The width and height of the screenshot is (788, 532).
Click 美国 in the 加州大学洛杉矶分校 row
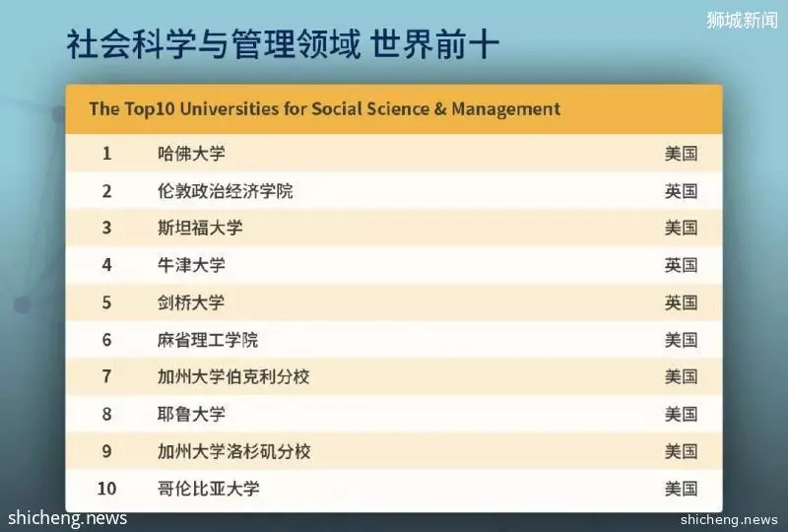[x=681, y=451]
